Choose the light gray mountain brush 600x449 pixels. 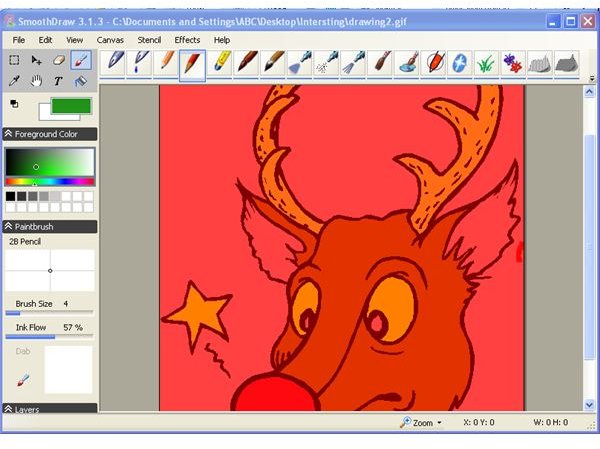click(540, 63)
